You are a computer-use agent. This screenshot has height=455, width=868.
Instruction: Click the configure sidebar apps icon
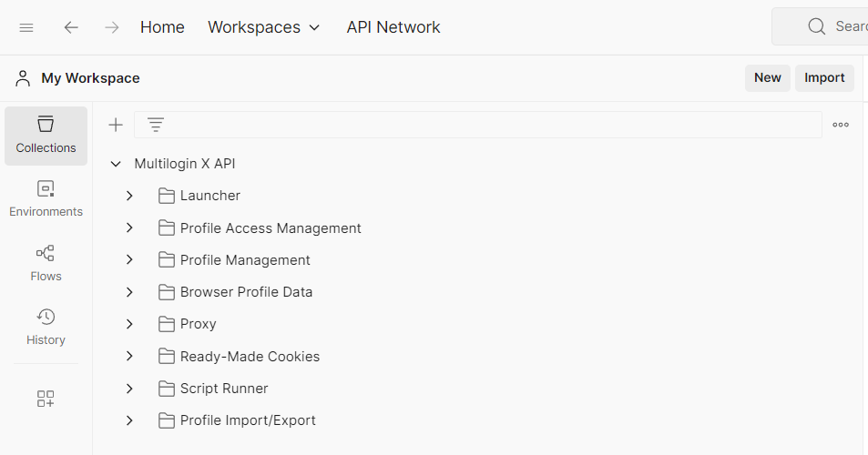pyautogui.click(x=46, y=399)
